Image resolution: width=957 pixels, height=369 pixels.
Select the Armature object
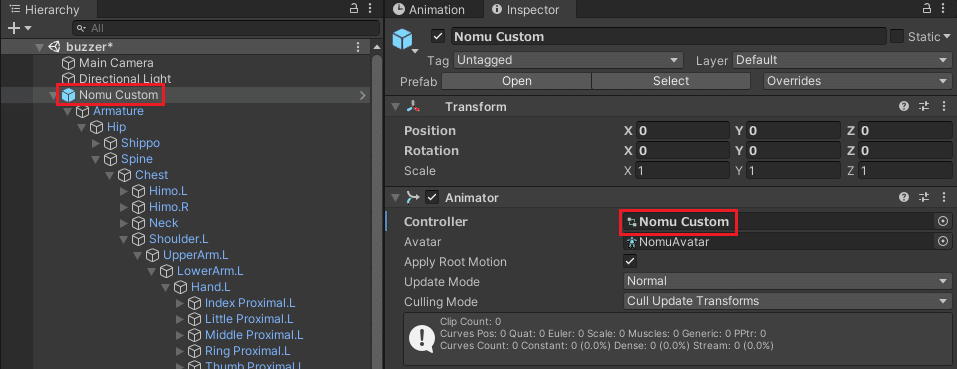[118, 111]
